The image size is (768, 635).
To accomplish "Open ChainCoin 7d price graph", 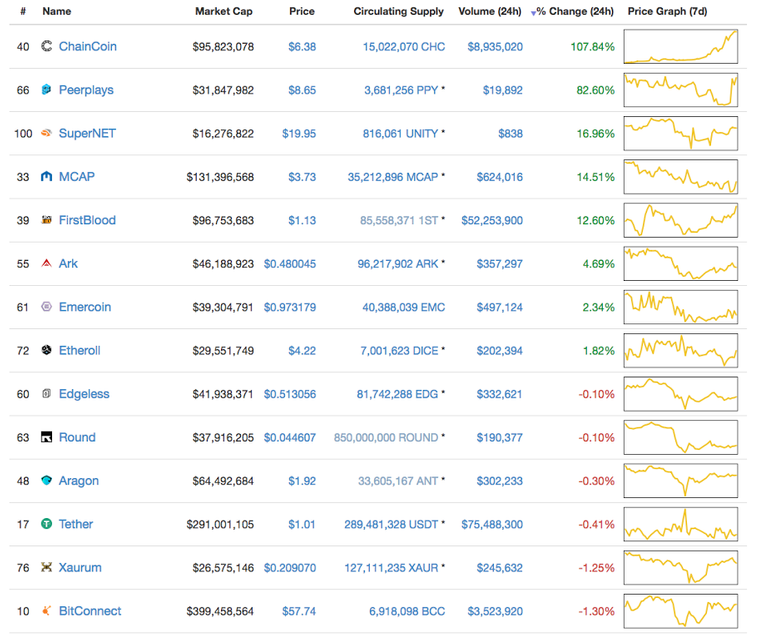I will click(x=681, y=47).
